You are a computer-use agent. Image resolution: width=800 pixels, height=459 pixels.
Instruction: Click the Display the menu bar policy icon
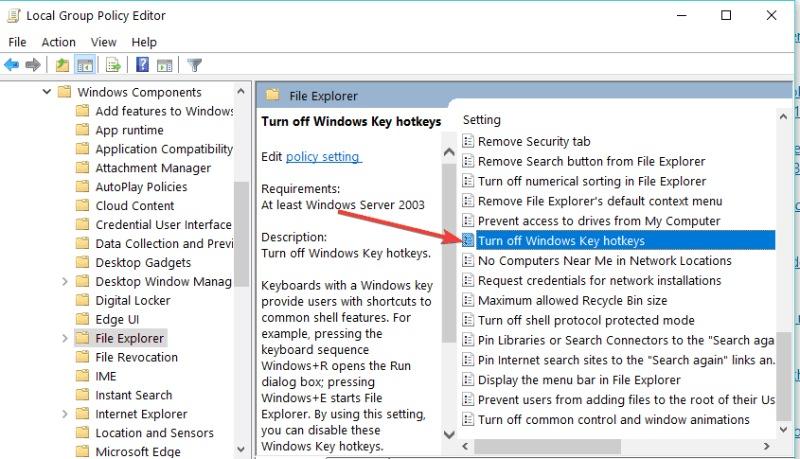pos(468,379)
